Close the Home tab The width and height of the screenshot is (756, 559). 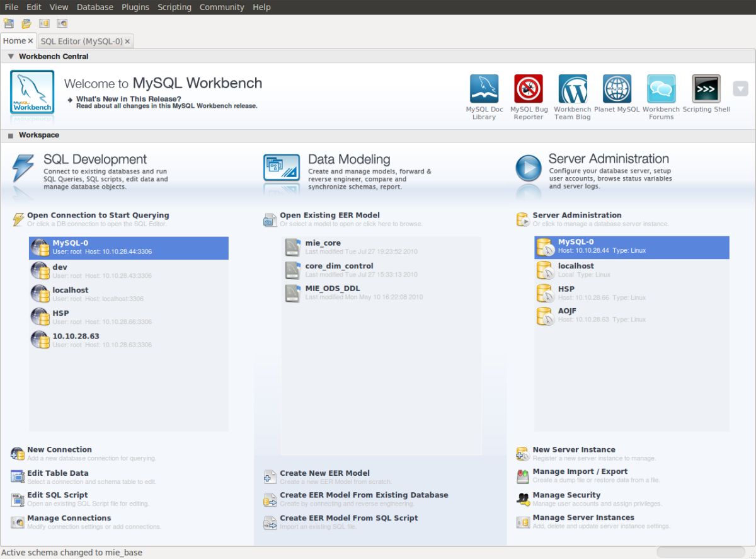[30, 41]
